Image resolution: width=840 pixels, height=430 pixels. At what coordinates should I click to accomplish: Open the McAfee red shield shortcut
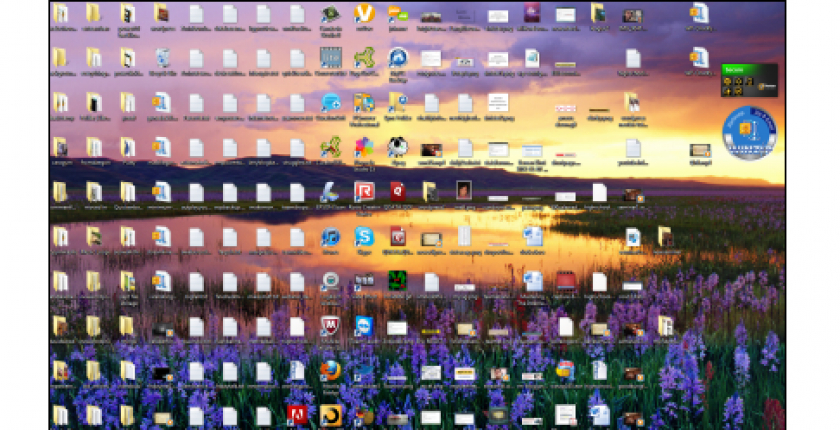click(x=330, y=325)
